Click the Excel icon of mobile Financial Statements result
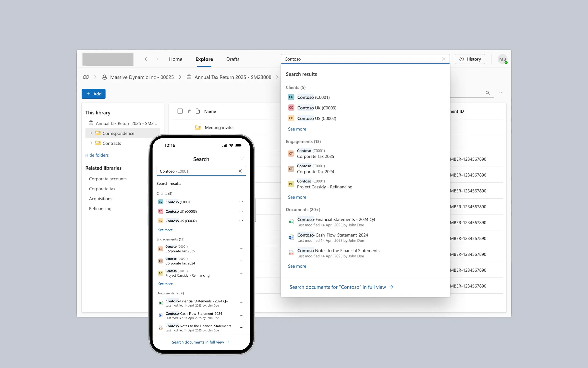The image size is (588, 368). (160, 303)
